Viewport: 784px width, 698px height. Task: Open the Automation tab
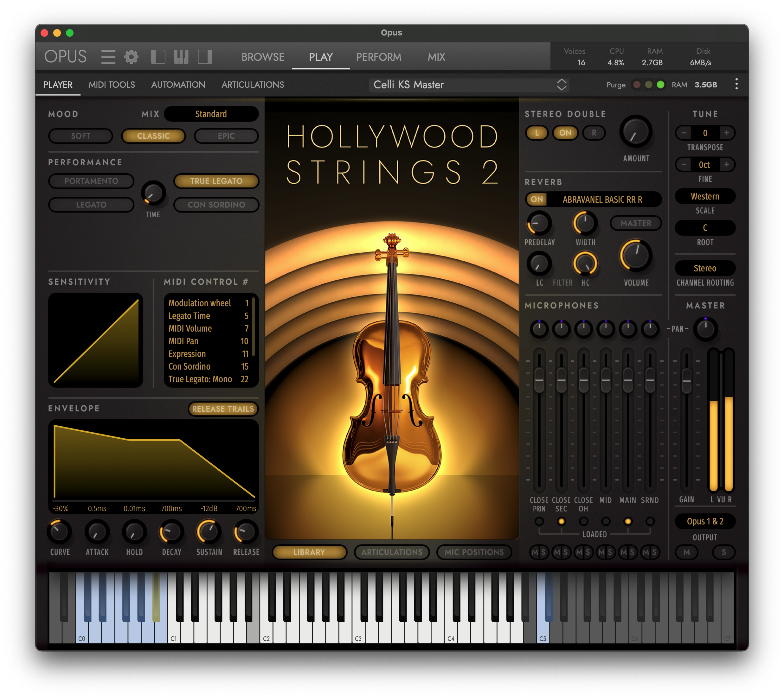click(178, 84)
